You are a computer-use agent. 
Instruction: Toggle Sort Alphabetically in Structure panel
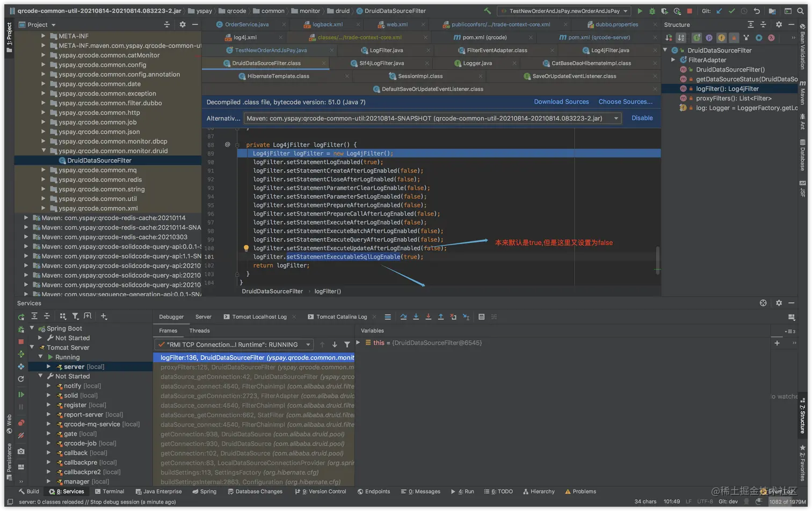[x=681, y=38]
